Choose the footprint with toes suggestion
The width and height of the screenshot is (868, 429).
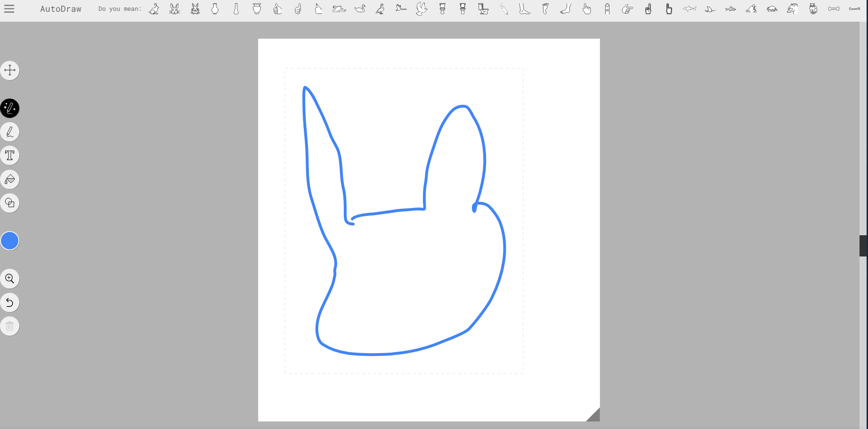(x=545, y=9)
